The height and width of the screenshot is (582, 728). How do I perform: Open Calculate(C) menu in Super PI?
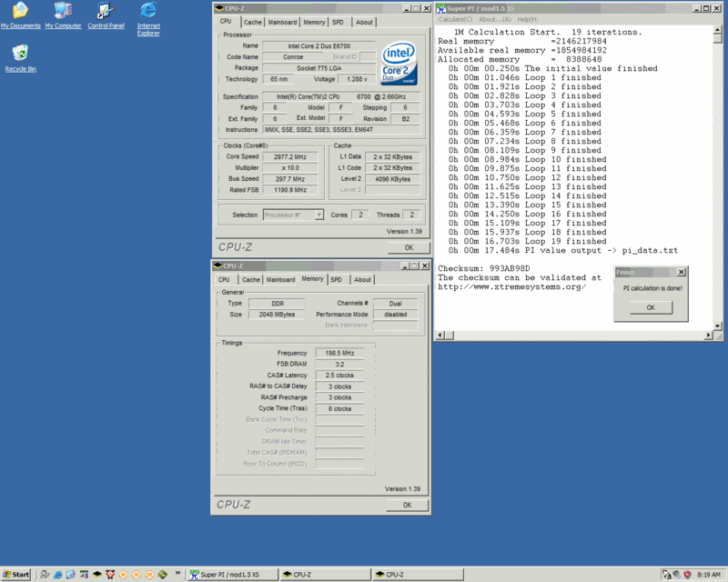(x=455, y=19)
